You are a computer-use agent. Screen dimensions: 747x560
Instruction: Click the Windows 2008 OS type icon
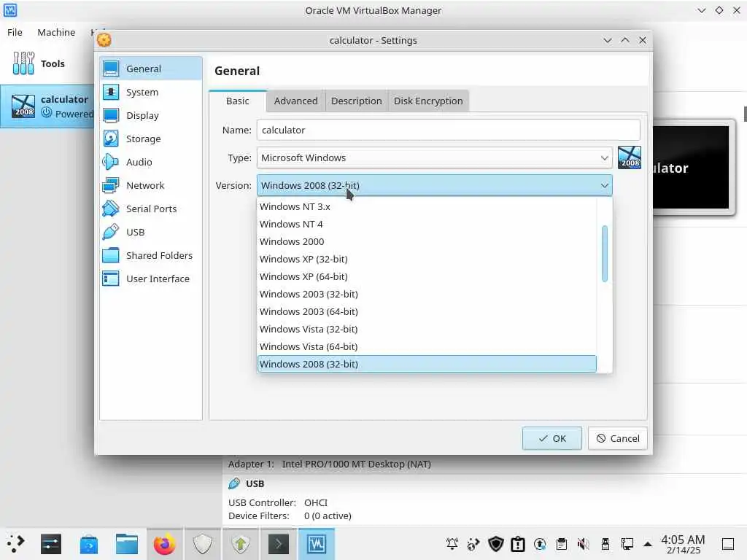click(x=630, y=157)
